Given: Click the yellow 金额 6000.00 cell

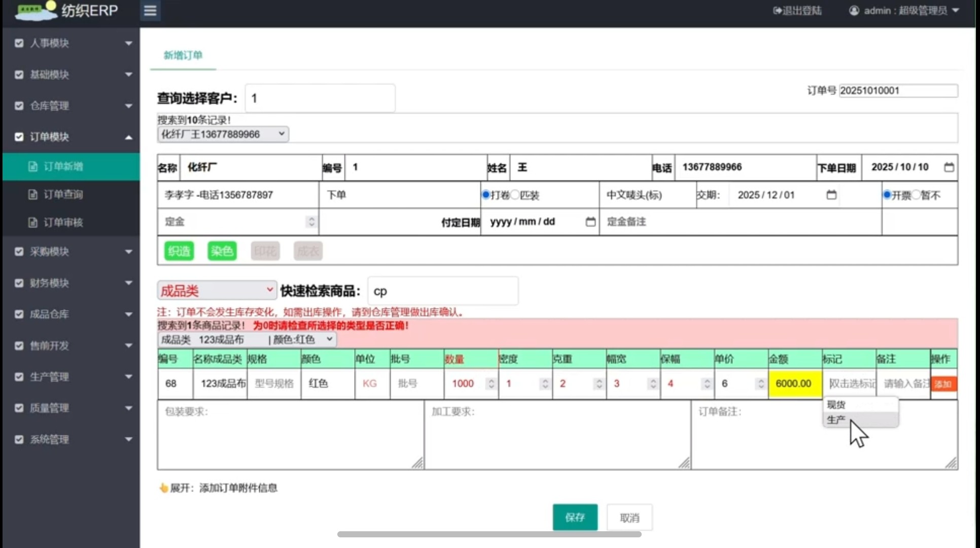Looking at the screenshot, I should tap(794, 384).
